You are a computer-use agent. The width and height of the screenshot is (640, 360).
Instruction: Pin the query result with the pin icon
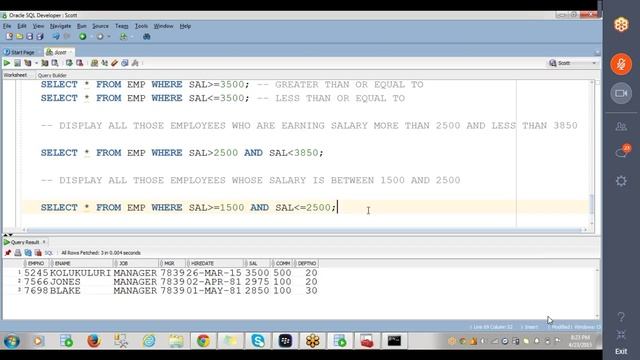(8, 253)
